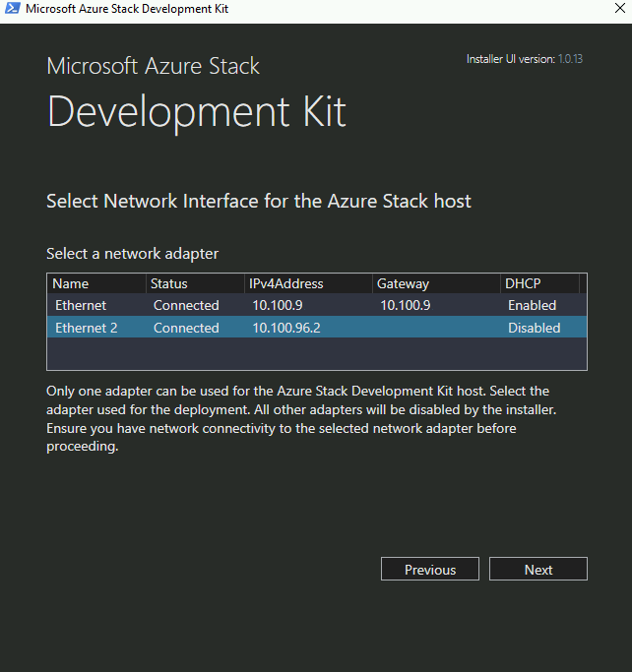The height and width of the screenshot is (672, 632).
Task: Sort by the Name column header
Action: click(x=96, y=283)
